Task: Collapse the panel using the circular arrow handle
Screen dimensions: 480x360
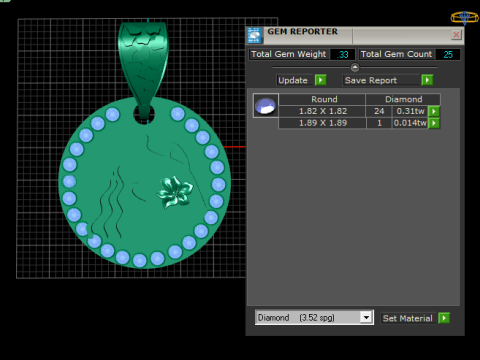Action: (355, 67)
